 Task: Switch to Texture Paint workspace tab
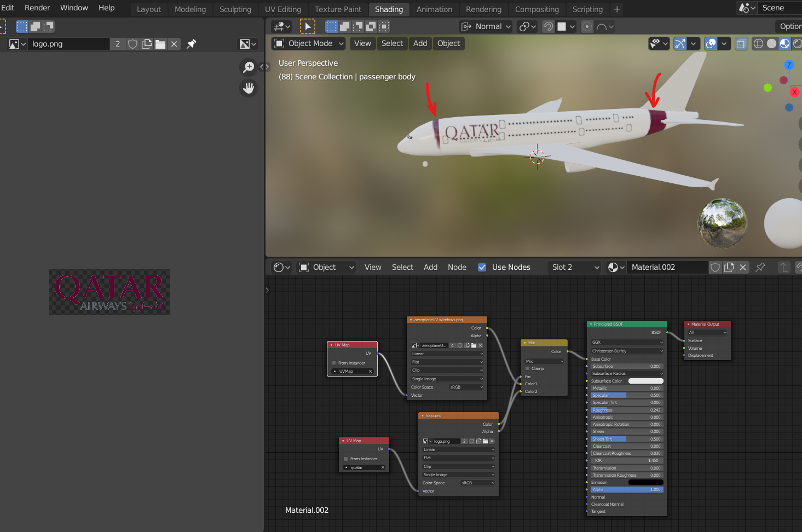(338, 9)
